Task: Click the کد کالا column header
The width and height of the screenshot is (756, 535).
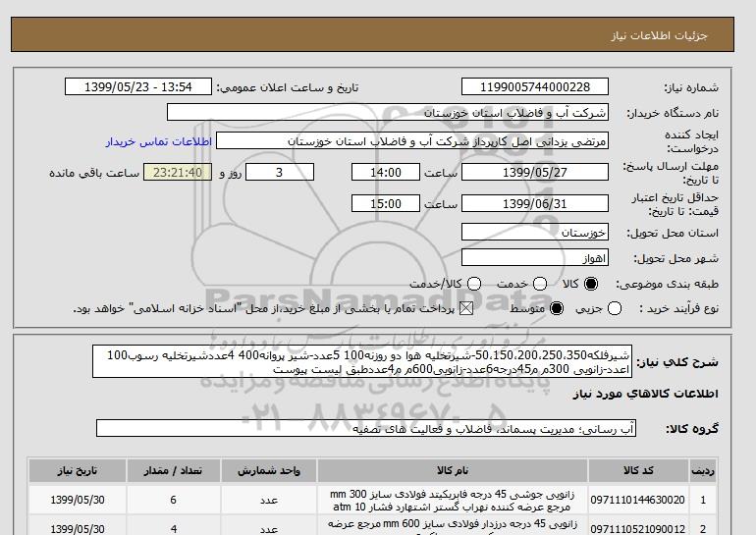Action: click(x=638, y=470)
